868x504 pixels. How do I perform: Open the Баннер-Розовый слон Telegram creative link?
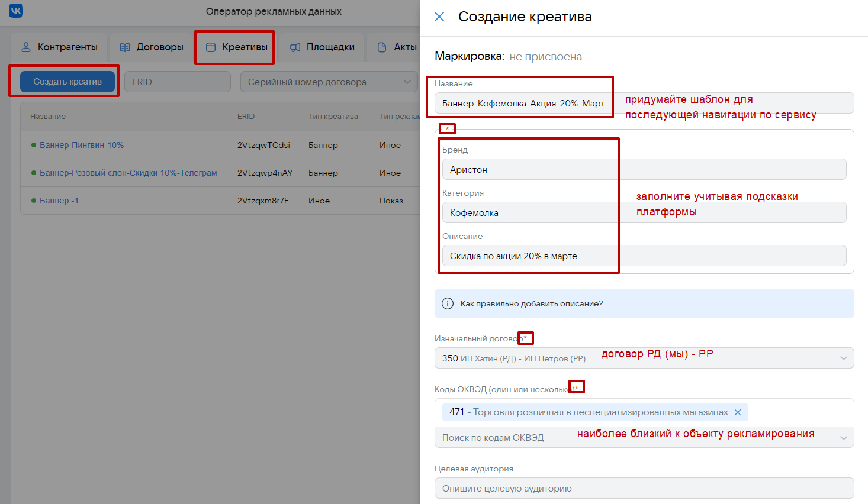[x=128, y=173]
